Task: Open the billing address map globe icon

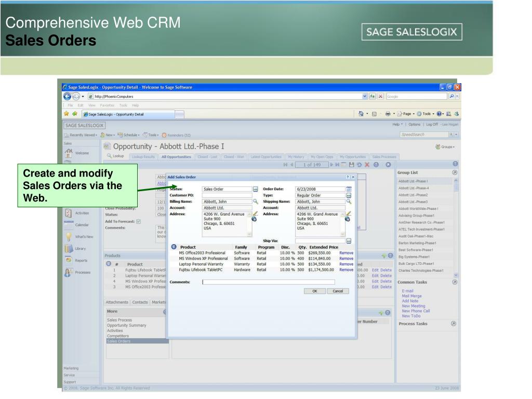Action: click(x=254, y=219)
